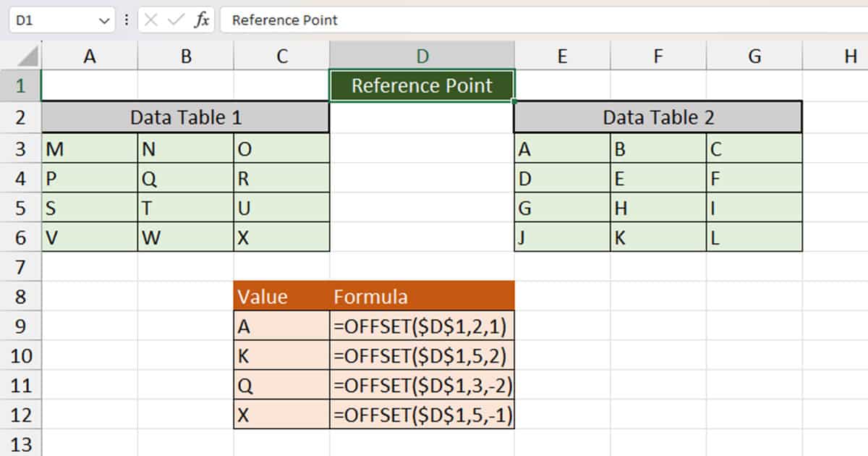Select the cell containing value Q
The height and width of the screenshot is (456, 868).
pos(185,178)
